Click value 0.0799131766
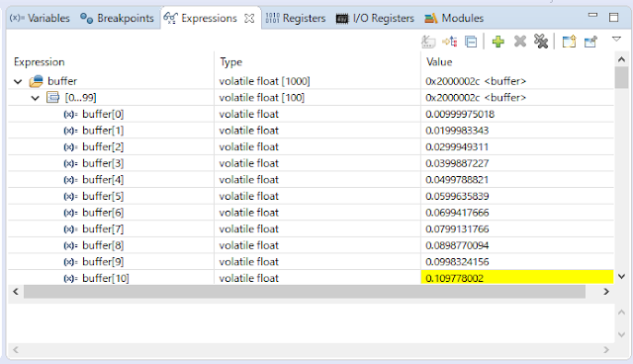The width and height of the screenshot is (633, 364). click(457, 228)
